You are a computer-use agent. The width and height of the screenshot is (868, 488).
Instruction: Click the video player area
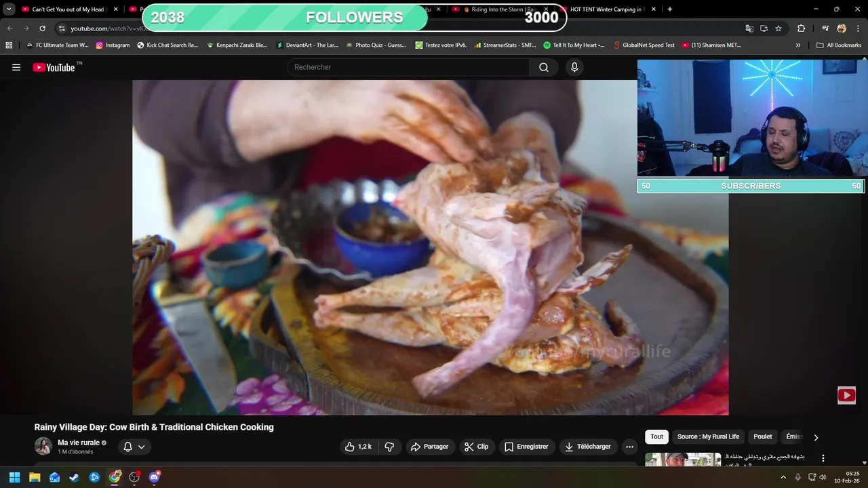[x=430, y=247]
